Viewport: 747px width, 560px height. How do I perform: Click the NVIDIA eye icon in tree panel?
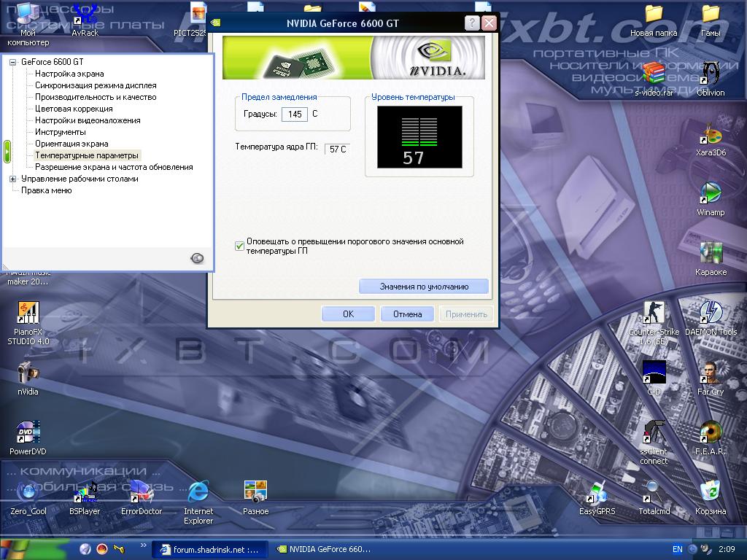pos(197,258)
